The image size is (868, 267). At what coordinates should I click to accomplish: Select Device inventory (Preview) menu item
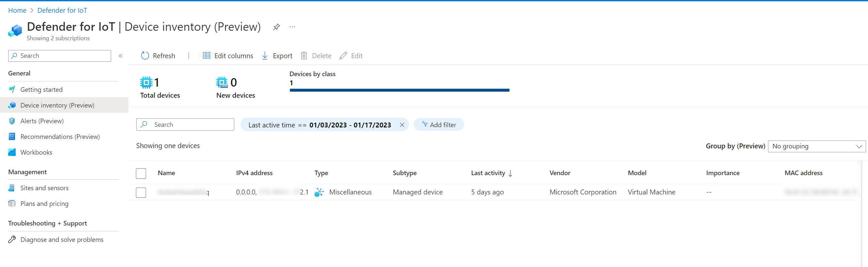click(64, 105)
